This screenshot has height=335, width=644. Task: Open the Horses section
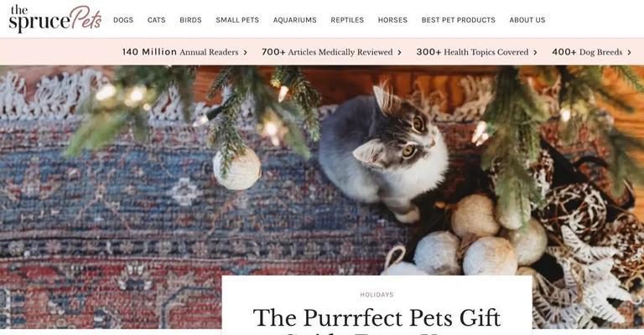392,20
